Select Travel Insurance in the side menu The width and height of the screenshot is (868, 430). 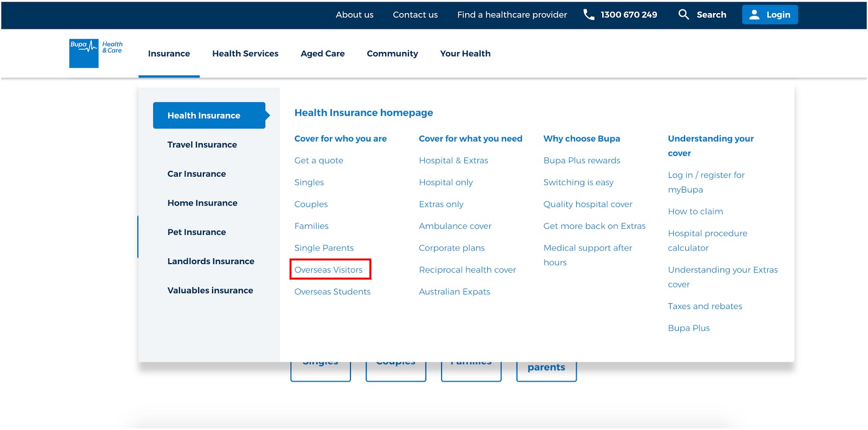[x=202, y=145]
